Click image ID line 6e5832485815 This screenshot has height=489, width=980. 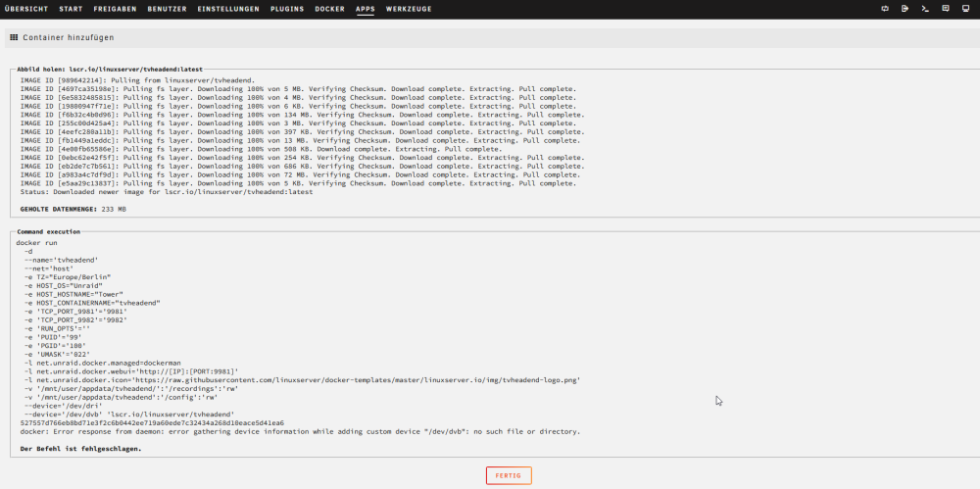click(x=298, y=98)
